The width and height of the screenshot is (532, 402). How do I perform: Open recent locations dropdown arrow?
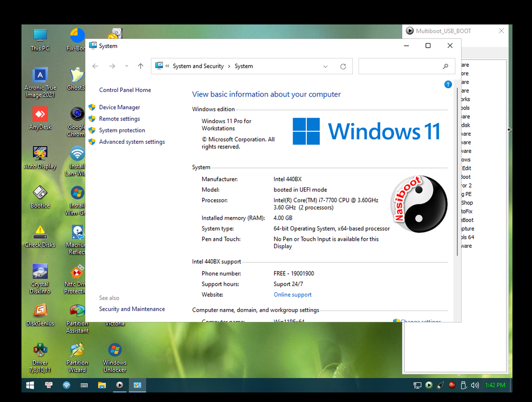[127, 66]
